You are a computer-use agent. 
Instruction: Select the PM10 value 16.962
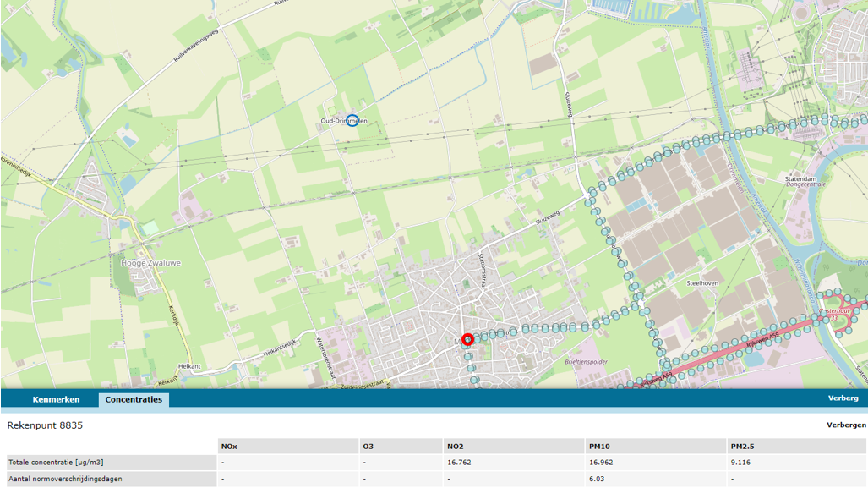tap(601, 463)
